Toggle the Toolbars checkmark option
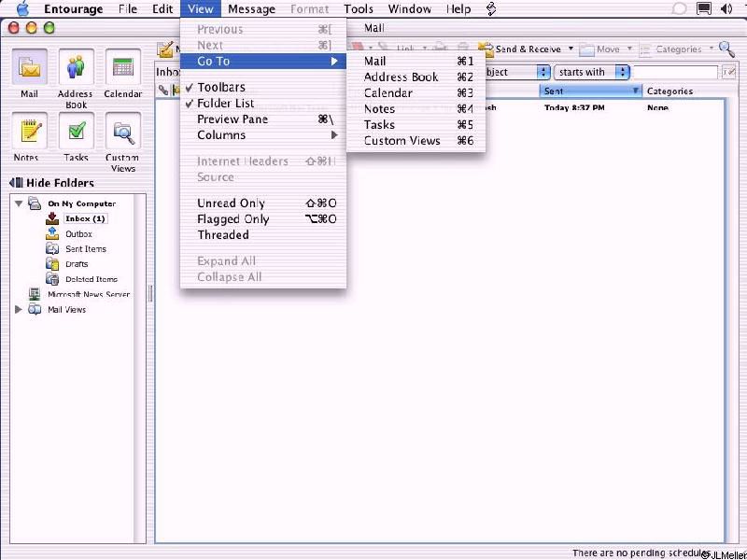Screen dimensions: 747x560 click(x=263, y=87)
